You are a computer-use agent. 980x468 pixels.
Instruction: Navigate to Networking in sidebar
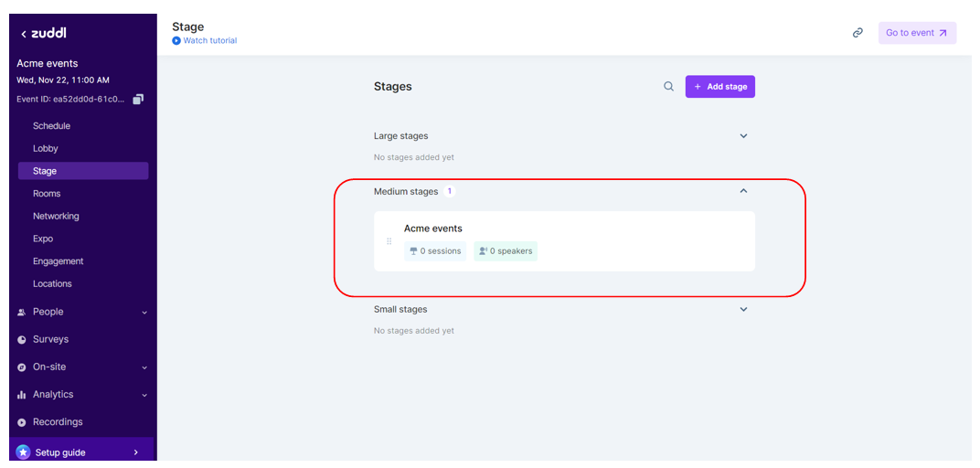pos(56,217)
